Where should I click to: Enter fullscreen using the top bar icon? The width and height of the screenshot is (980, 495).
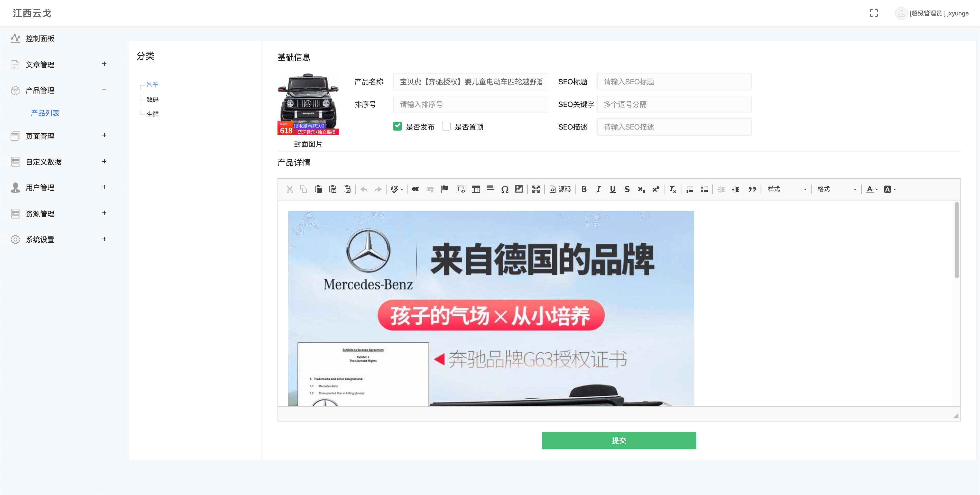[x=874, y=13]
